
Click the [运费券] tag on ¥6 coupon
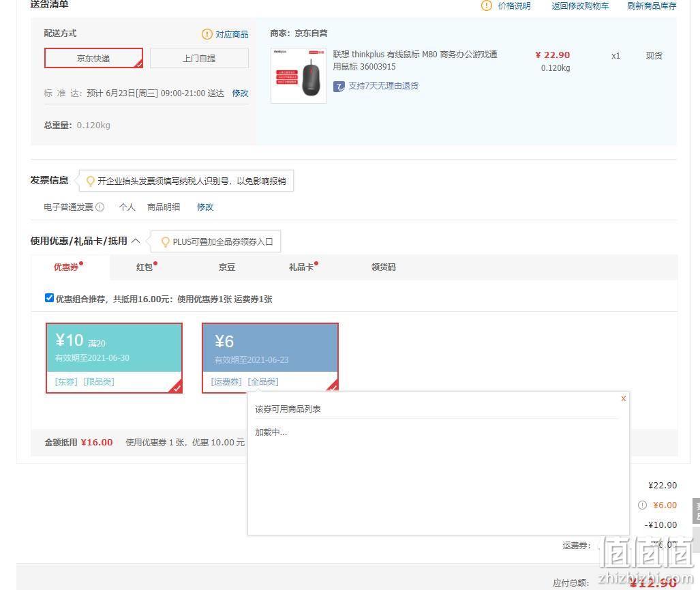(x=226, y=381)
